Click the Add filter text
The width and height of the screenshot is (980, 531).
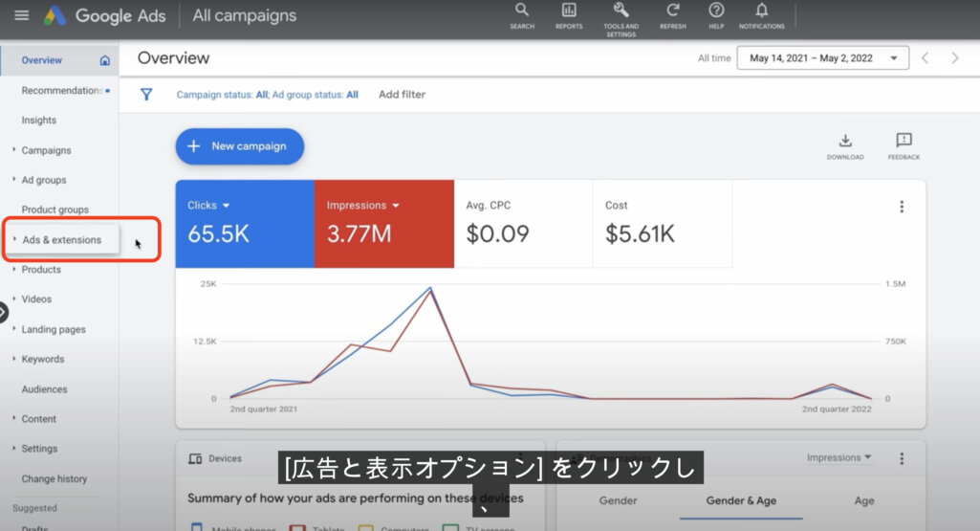[x=402, y=95]
